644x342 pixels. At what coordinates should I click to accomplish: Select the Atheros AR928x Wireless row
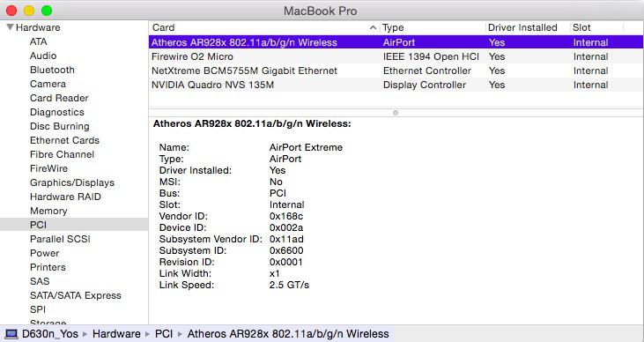pyautogui.click(x=396, y=42)
